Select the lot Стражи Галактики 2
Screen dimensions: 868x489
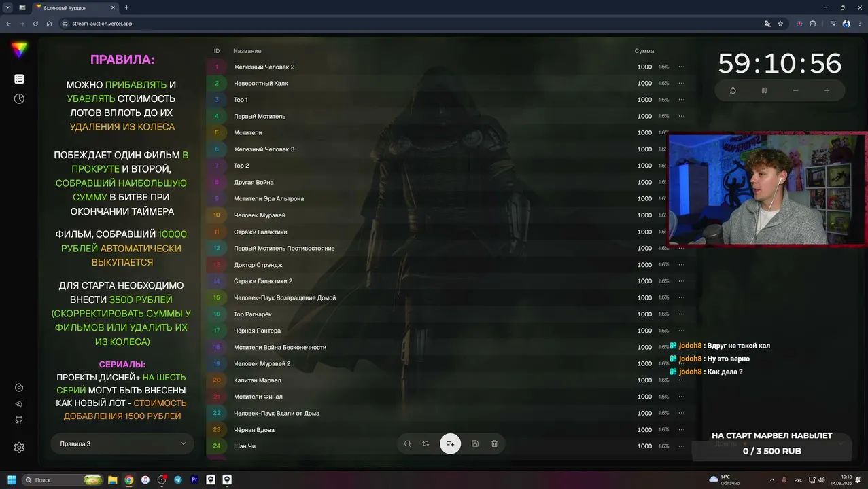pyautogui.click(x=263, y=281)
